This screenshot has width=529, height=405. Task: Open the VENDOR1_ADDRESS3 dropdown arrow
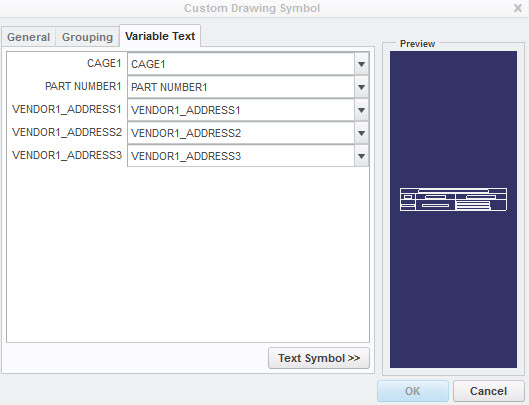pyautogui.click(x=361, y=156)
